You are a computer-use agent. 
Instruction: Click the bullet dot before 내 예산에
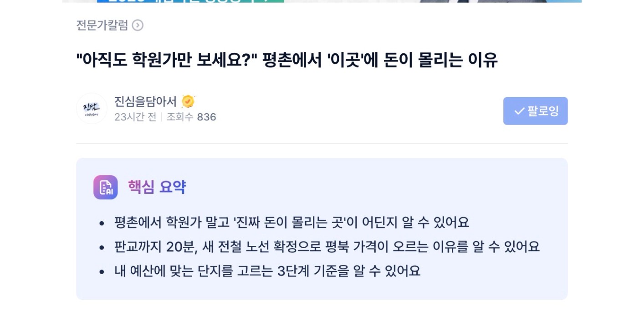click(102, 272)
